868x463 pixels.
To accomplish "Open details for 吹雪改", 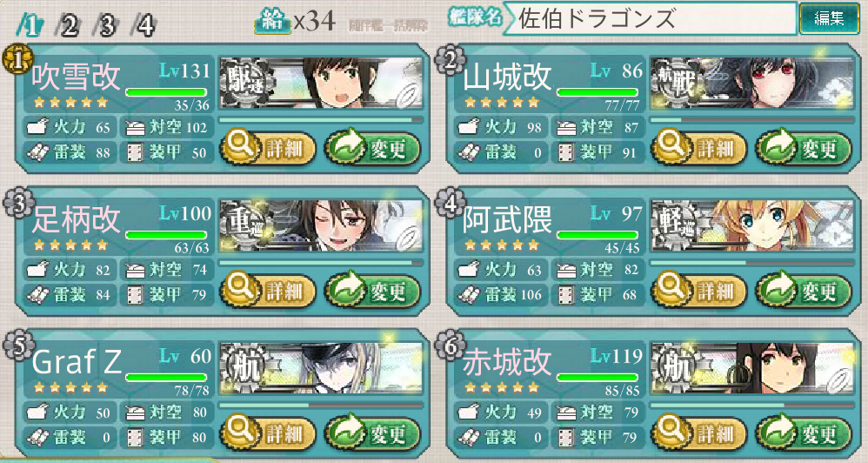I will tap(268, 149).
